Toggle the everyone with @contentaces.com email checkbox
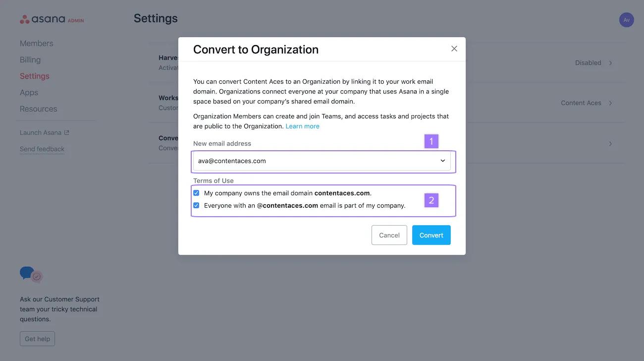644x361 pixels. pyautogui.click(x=196, y=205)
